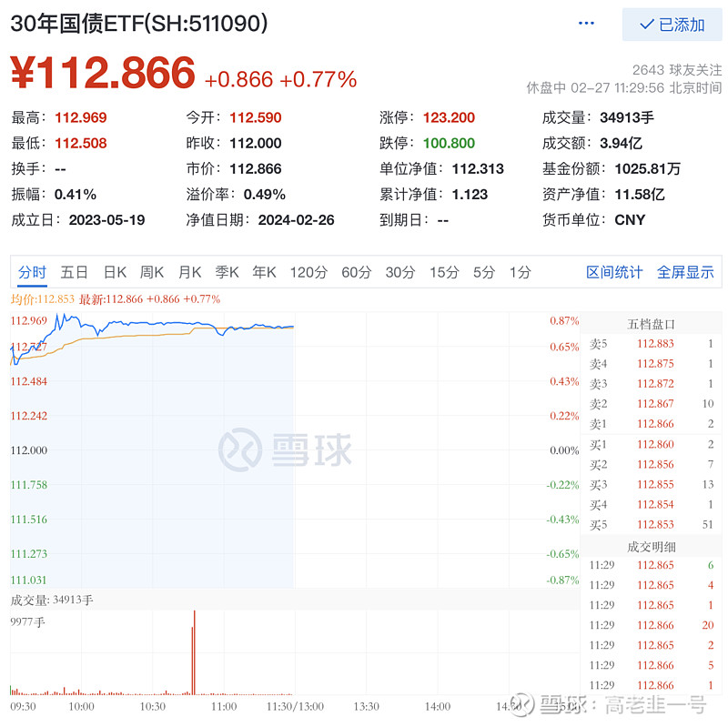Select the 周K weekly chart tab

pos(151,272)
